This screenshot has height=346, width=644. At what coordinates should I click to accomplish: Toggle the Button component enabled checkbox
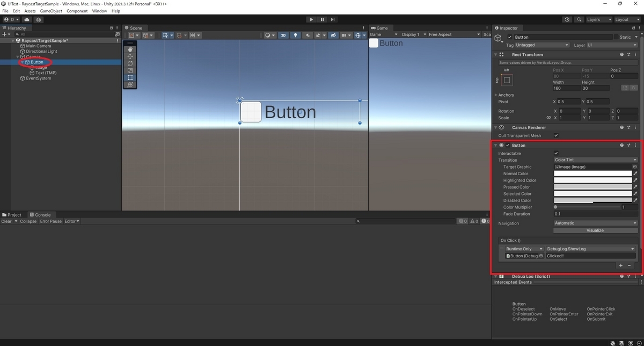(x=508, y=145)
